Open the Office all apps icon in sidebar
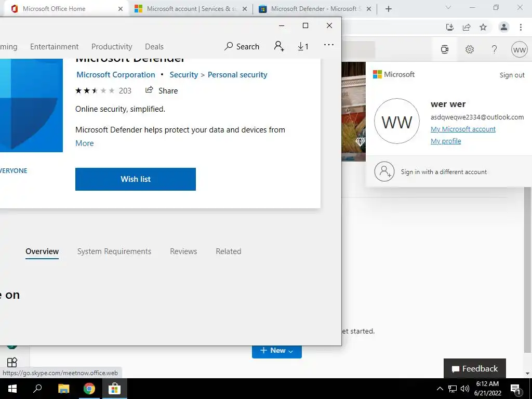 click(x=12, y=362)
